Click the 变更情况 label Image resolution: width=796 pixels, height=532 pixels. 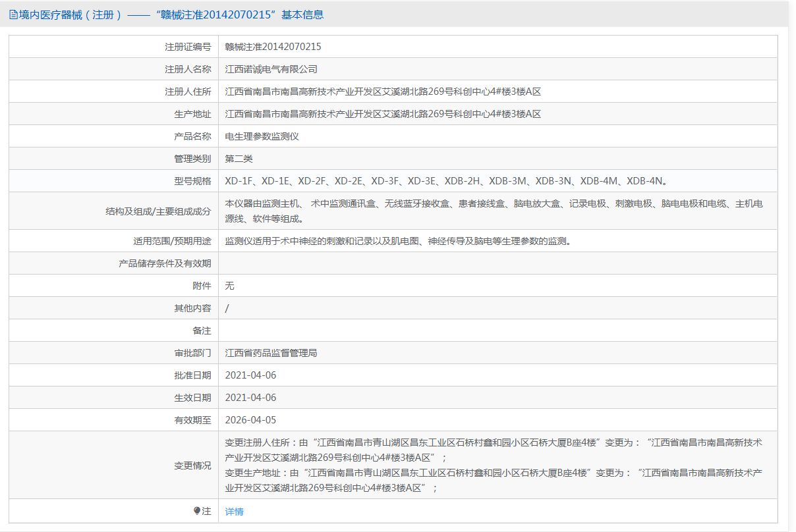pos(192,465)
